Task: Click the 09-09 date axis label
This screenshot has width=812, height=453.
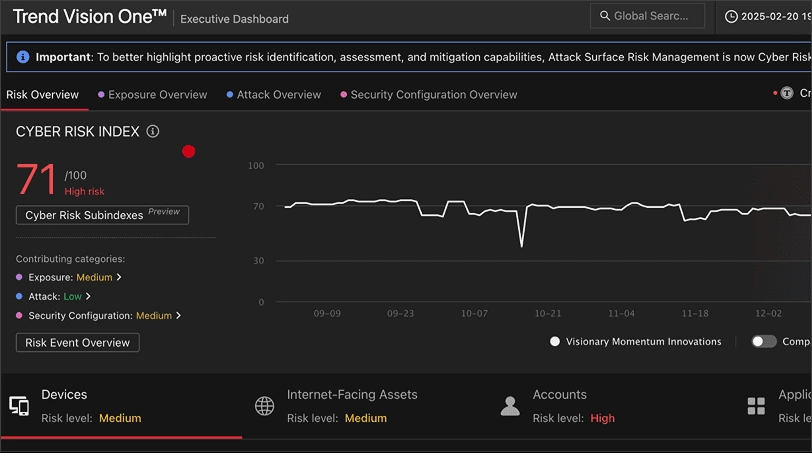Action: (327, 314)
